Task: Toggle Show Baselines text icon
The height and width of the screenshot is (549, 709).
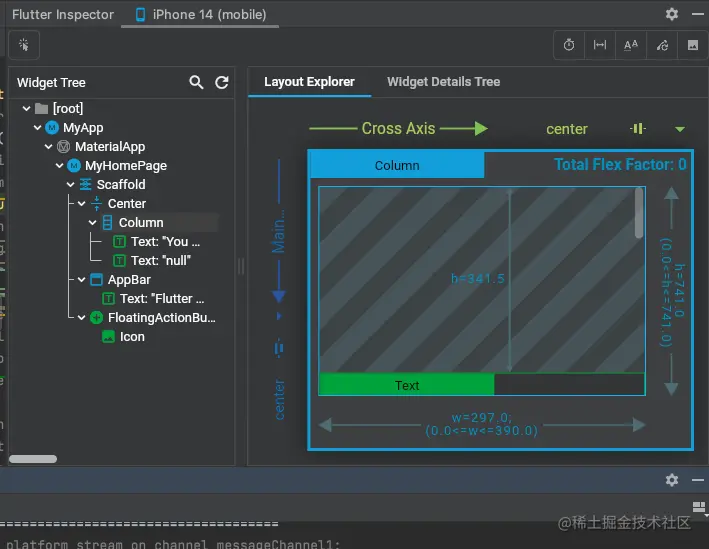Action: (630, 45)
